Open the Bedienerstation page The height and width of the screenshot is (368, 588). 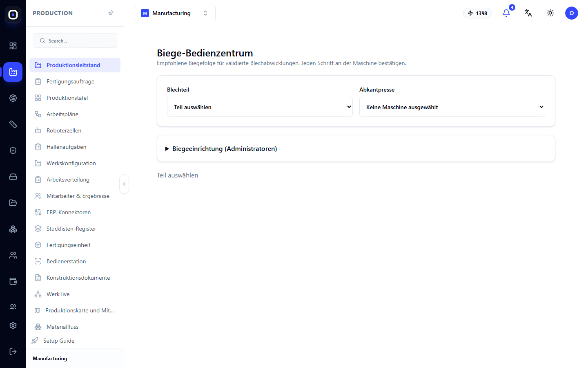point(75,261)
